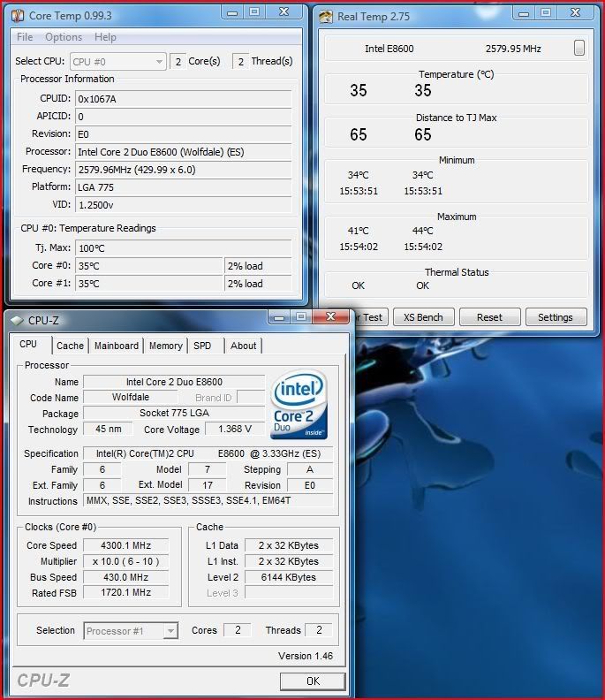Select the CPU tab in CPU-Z
Image resolution: width=605 pixels, height=700 pixels.
click(x=28, y=344)
